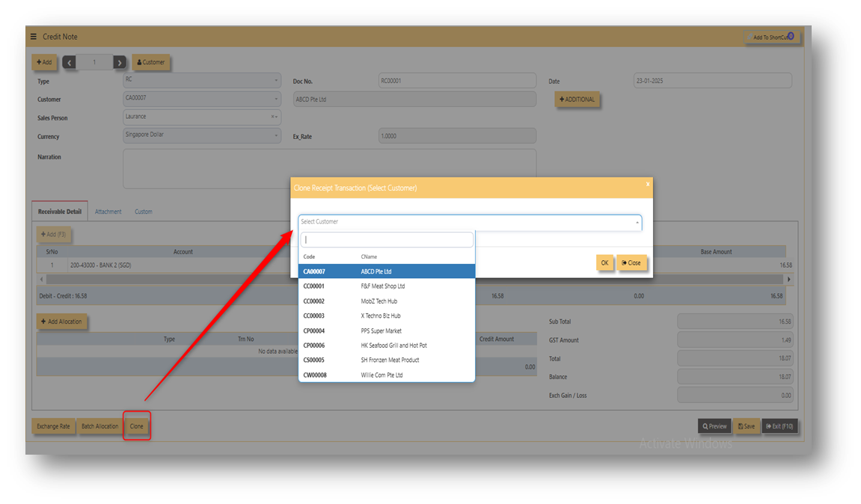
Task: Open the Type dropdown showing RC
Action: pyautogui.click(x=201, y=80)
